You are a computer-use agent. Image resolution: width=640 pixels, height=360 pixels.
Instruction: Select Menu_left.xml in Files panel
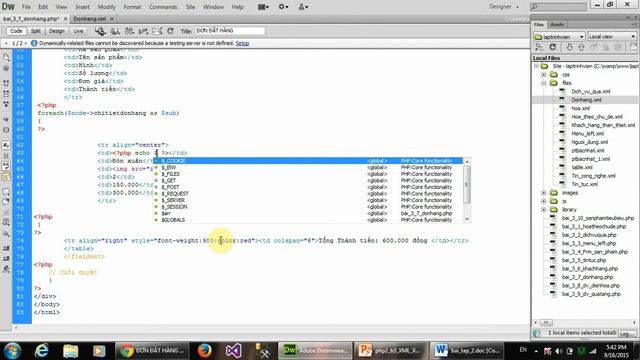587,133
